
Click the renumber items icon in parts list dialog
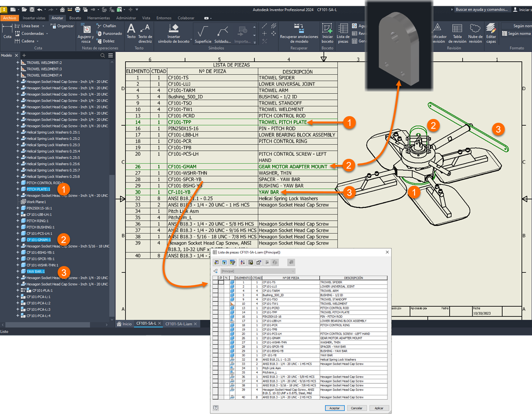click(268, 262)
